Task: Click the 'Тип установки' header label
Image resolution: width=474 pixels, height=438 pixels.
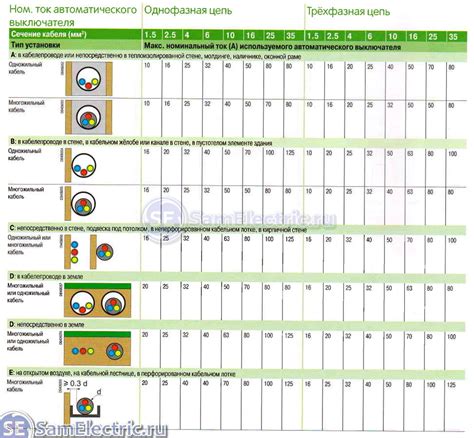Action: click(x=35, y=45)
